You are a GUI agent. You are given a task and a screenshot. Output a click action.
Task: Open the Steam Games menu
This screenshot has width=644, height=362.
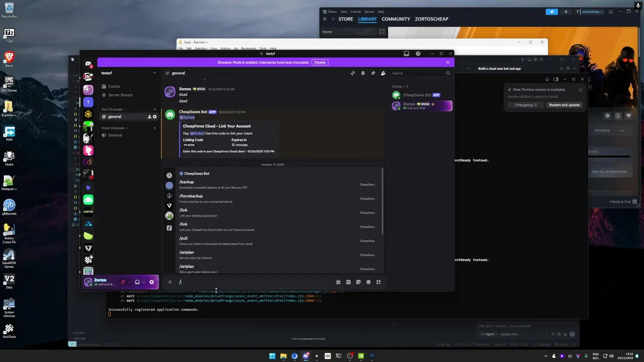pos(369,12)
